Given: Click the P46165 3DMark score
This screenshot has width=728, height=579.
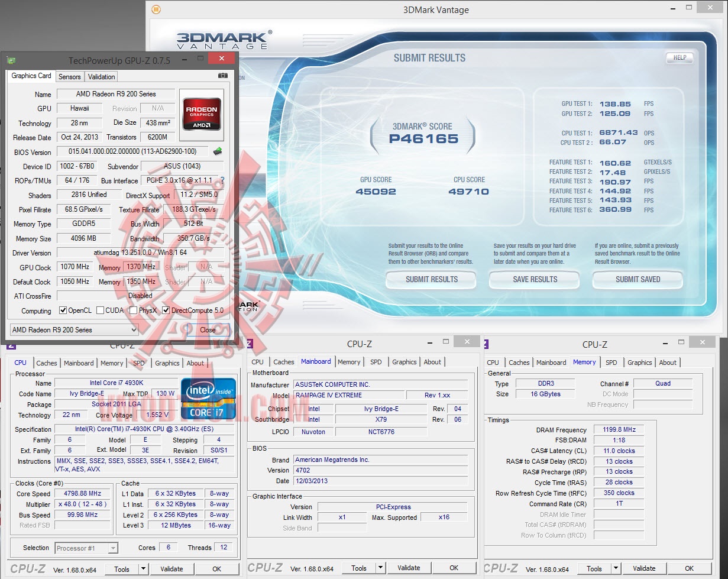Looking at the screenshot, I should click(423, 139).
